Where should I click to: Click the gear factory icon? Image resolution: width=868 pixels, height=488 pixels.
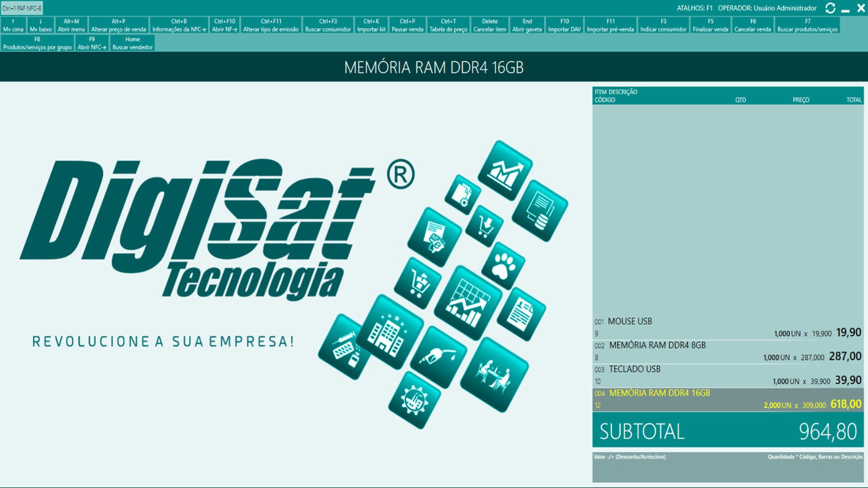pyautogui.click(x=415, y=400)
